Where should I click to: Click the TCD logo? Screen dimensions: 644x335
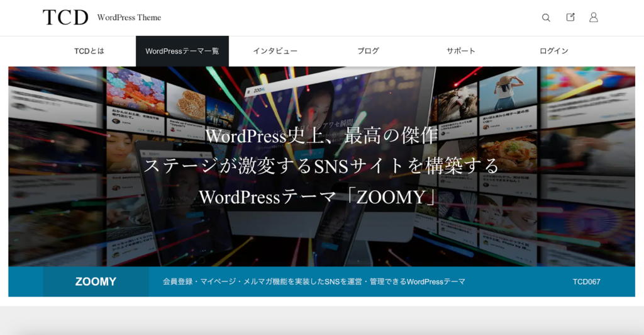coord(65,18)
